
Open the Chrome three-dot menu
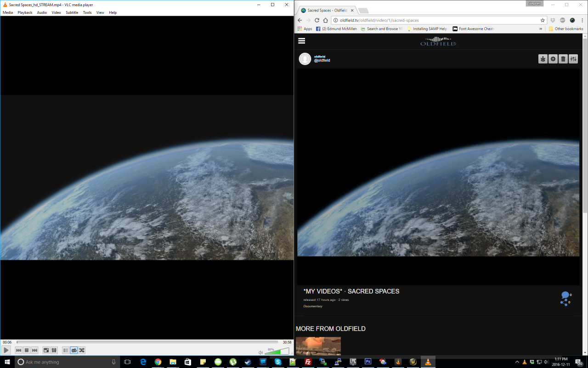click(x=582, y=20)
